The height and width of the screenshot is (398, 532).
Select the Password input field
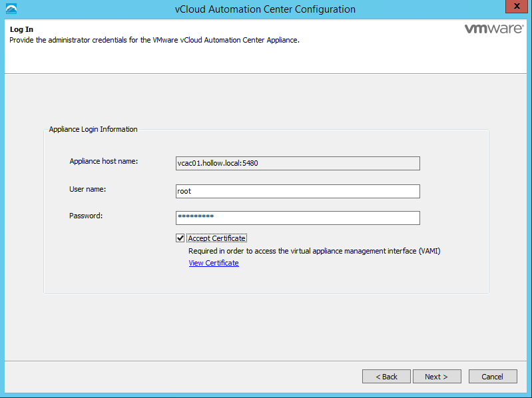pyautogui.click(x=297, y=218)
